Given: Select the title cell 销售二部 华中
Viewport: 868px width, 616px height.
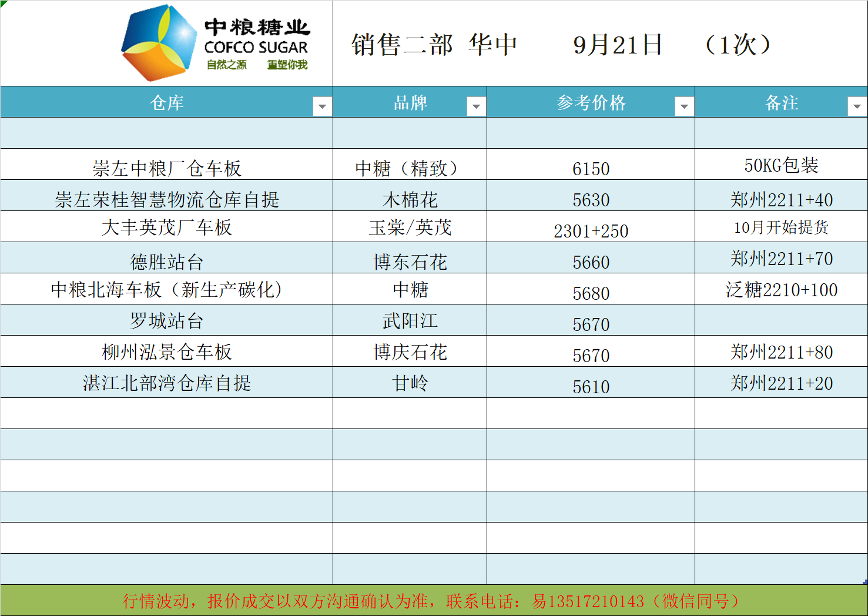Looking at the screenshot, I should (434, 45).
